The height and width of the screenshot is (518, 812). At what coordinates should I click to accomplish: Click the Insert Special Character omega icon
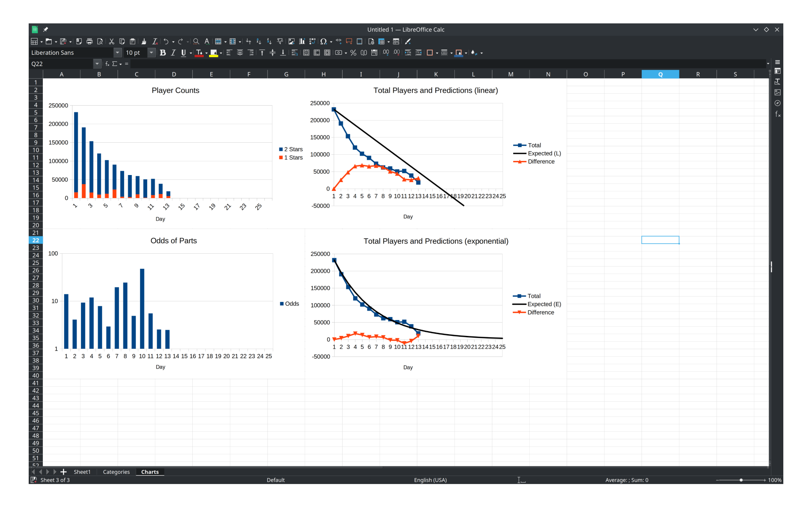[323, 42]
